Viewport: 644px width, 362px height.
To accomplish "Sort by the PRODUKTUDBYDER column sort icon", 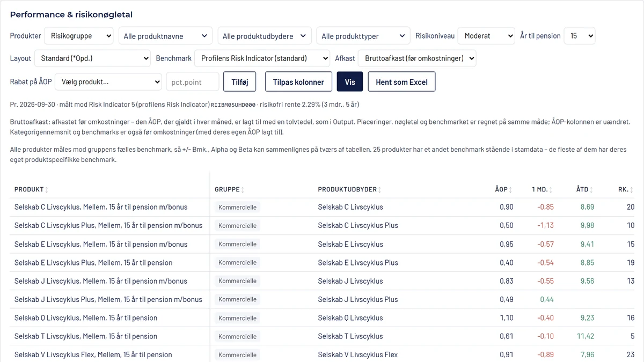I will point(380,190).
